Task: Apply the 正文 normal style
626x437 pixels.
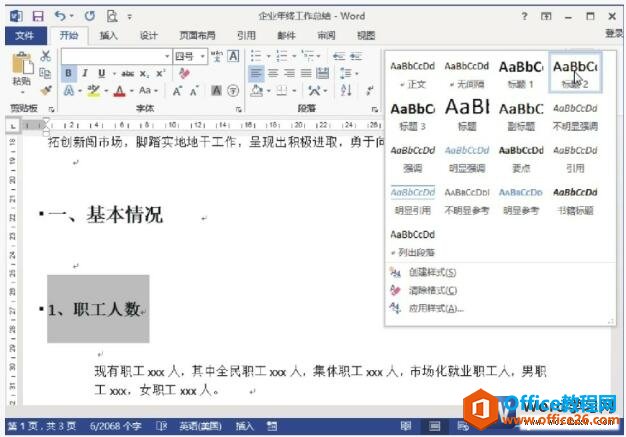Action: (412, 73)
